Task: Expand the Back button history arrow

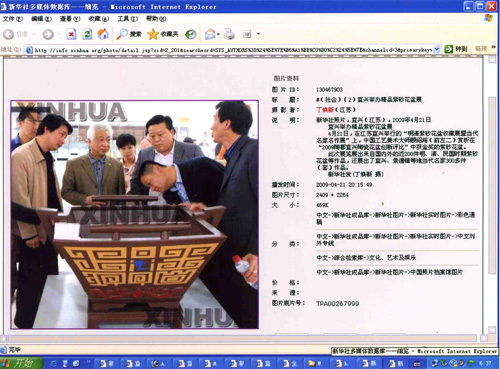Action: click(x=34, y=34)
